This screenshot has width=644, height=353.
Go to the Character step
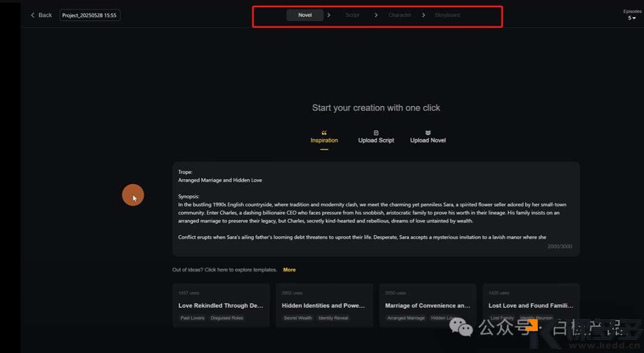pos(400,15)
